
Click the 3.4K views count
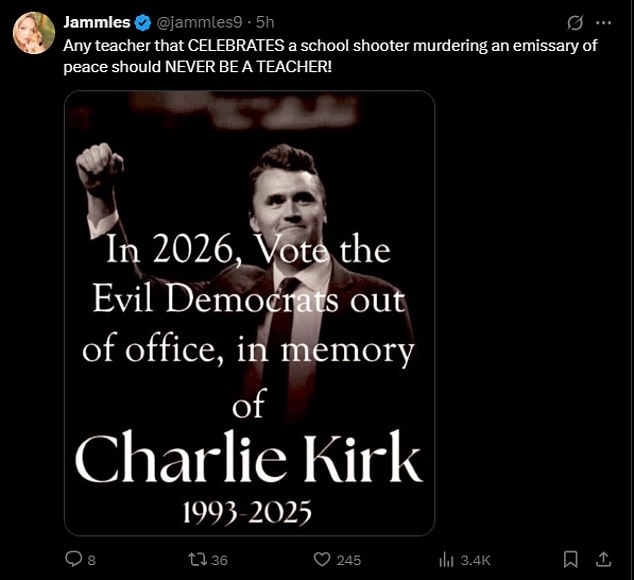click(476, 561)
